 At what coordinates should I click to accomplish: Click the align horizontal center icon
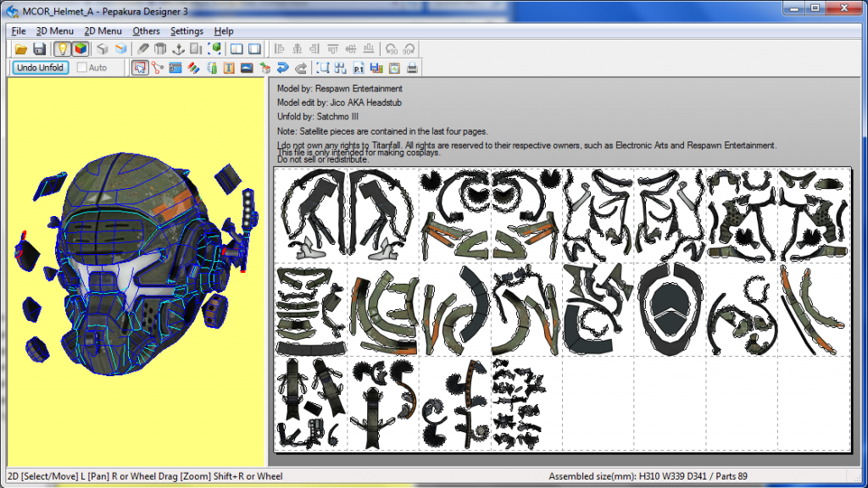click(x=298, y=49)
